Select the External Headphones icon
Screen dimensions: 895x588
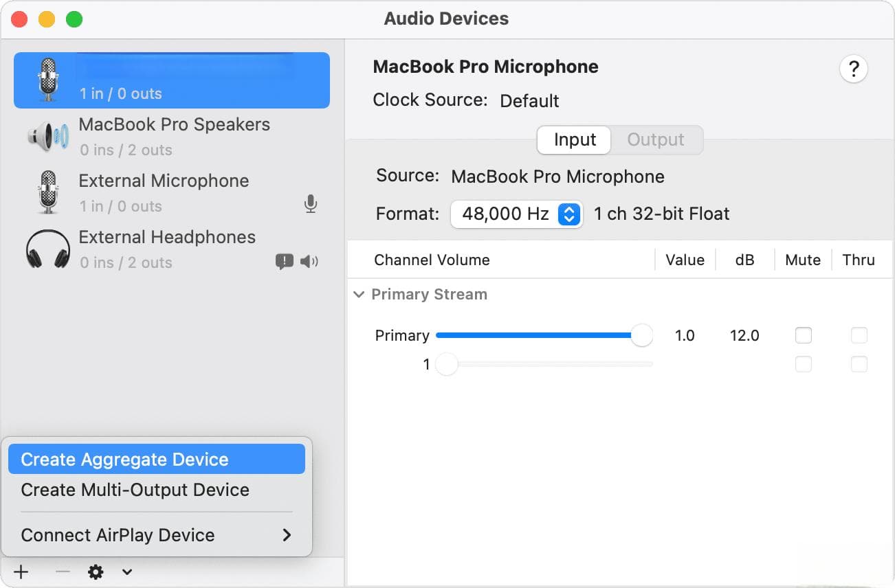48,249
